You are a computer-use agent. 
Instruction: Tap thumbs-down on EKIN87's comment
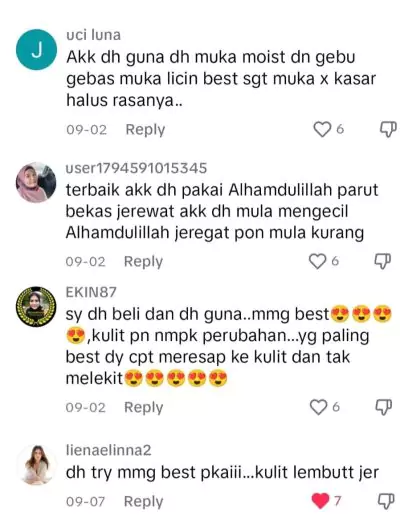coord(383,407)
